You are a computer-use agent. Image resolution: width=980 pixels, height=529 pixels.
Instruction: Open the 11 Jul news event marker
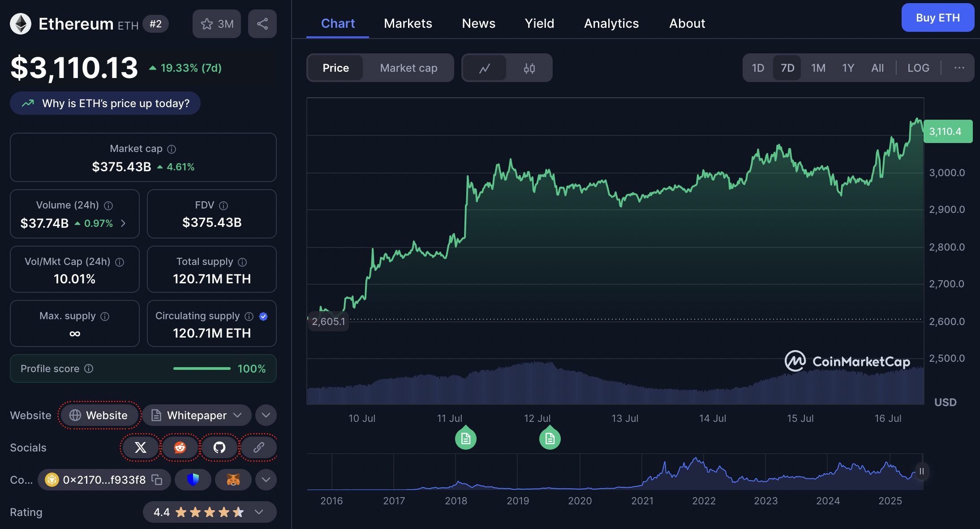coord(466,438)
